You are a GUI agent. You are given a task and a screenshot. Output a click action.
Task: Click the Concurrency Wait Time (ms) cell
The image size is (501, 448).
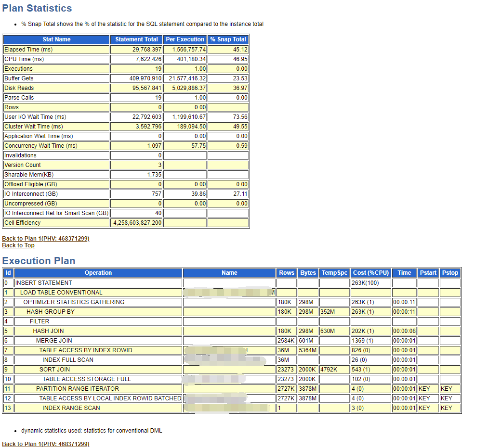[x=56, y=145]
